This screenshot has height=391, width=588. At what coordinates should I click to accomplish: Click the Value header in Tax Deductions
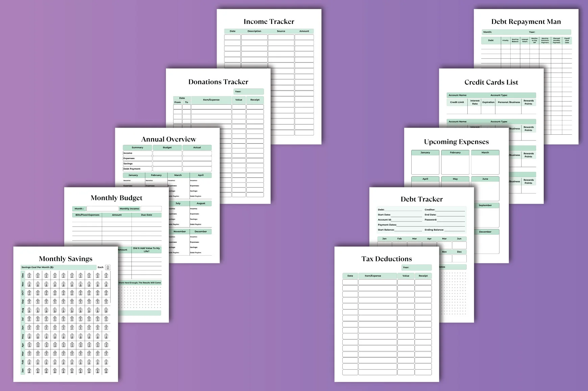(x=406, y=276)
